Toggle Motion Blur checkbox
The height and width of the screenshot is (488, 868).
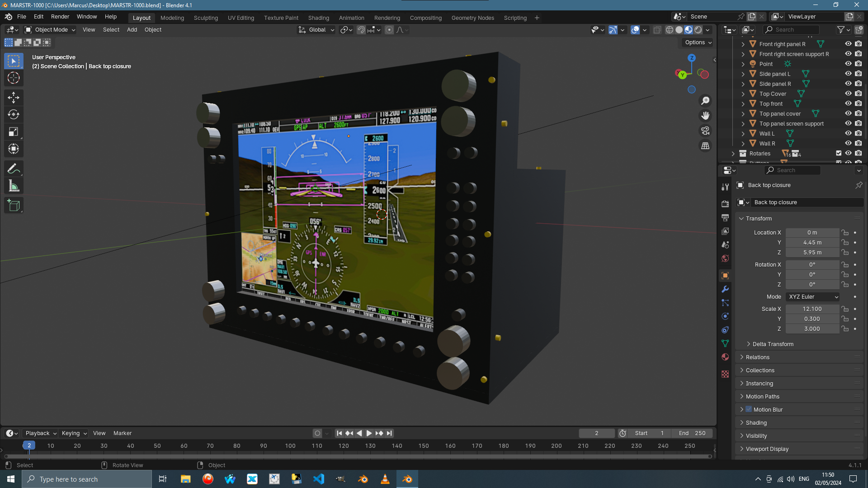pos(749,409)
